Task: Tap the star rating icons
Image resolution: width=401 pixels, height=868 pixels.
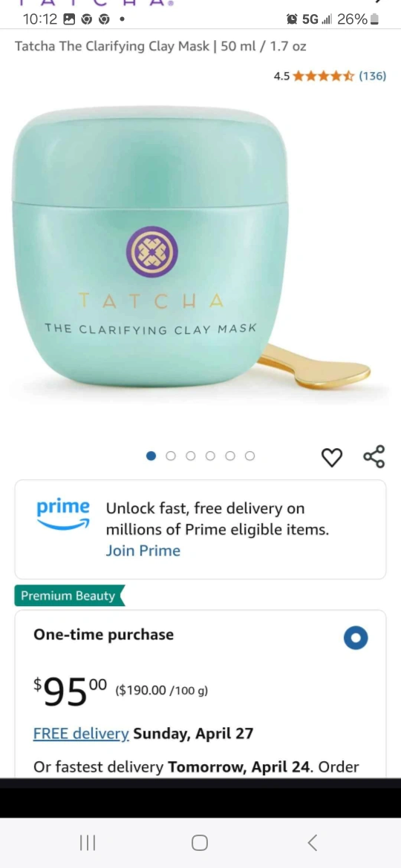Action: 324,76
